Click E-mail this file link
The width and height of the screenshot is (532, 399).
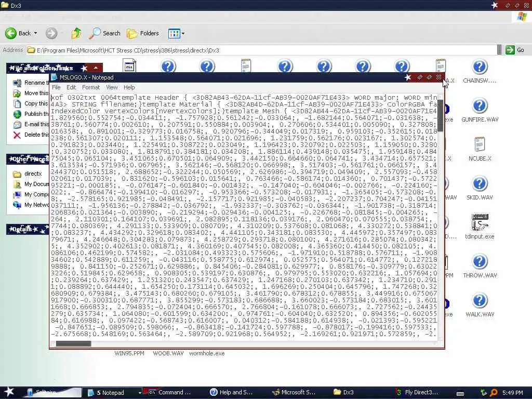click(x=31, y=124)
